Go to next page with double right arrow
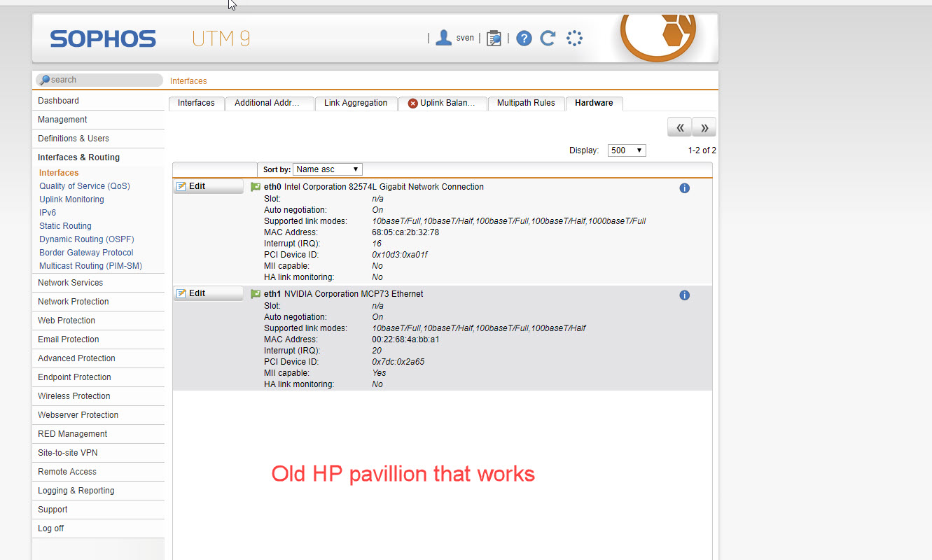Viewport: 932px width, 560px height. click(x=704, y=127)
